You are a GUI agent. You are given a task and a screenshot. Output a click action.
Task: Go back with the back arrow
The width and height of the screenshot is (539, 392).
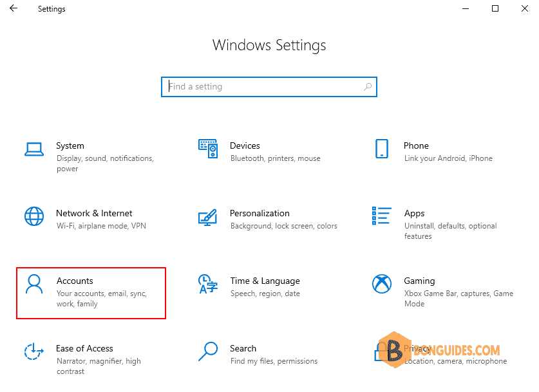tap(14, 8)
